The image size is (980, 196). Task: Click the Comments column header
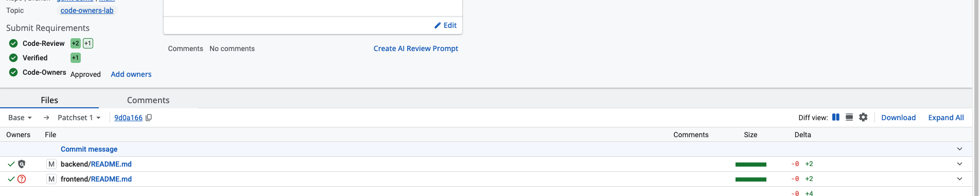pos(691,135)
